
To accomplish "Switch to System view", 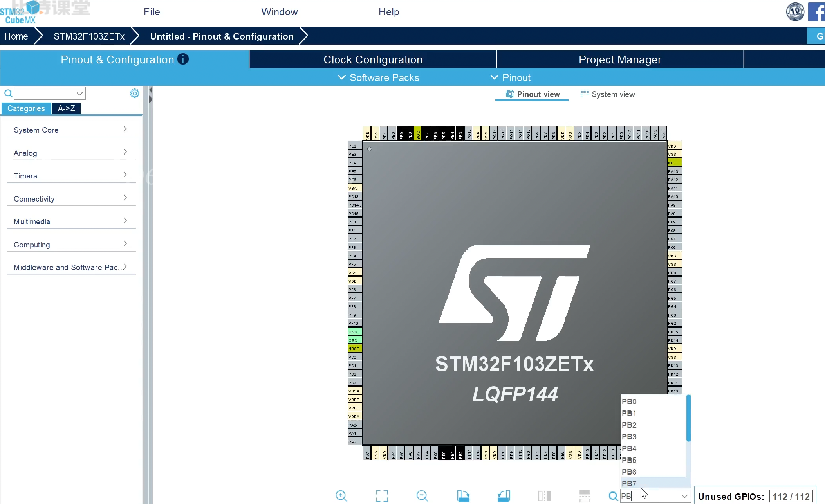I will (x=608, y=94).
